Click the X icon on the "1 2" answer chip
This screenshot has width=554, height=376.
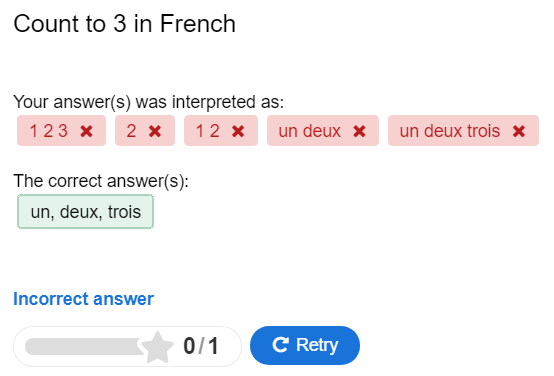[238, 131]
